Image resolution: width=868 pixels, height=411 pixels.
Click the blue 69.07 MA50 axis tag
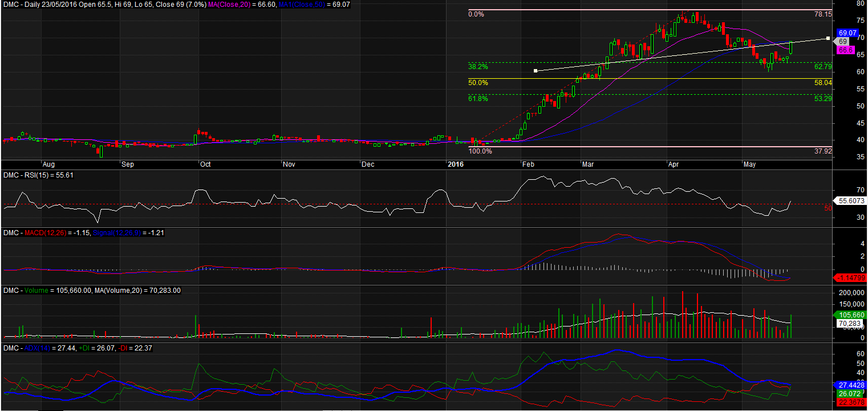point(845,33)
